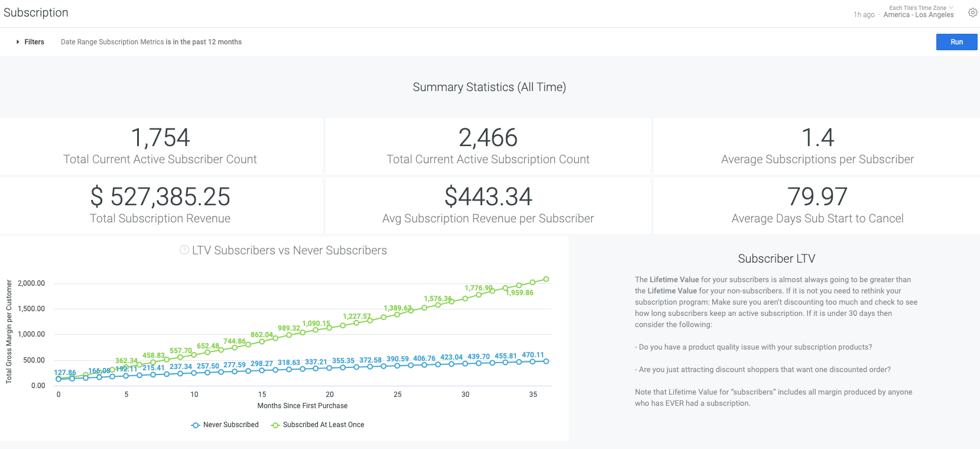Expand the Filters section arrow
980x449 pixels.
[x=18, y=42]
